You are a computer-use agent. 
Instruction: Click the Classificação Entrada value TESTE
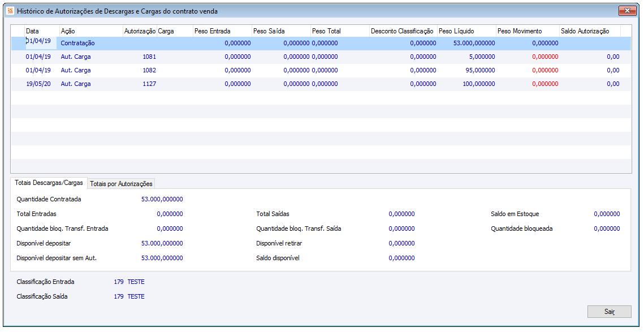136,282
